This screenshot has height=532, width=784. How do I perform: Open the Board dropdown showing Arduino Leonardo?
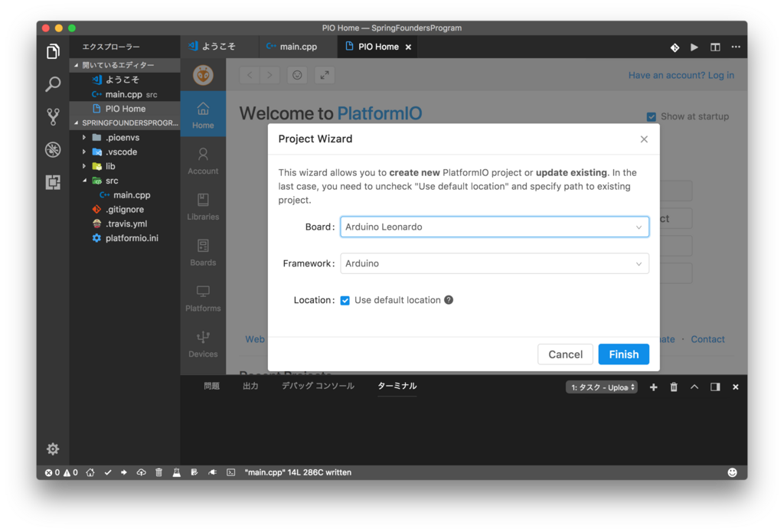pos(495,227)
